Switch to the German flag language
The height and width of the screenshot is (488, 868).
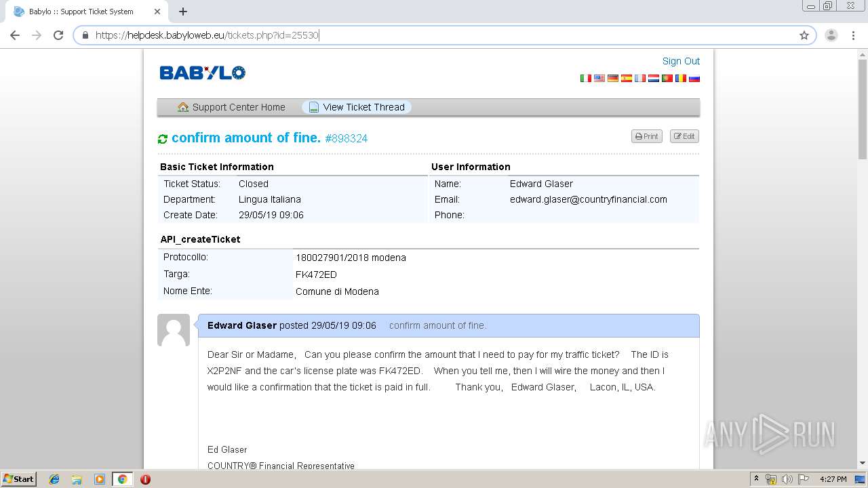pyautogui.click(x=612, y=79)
